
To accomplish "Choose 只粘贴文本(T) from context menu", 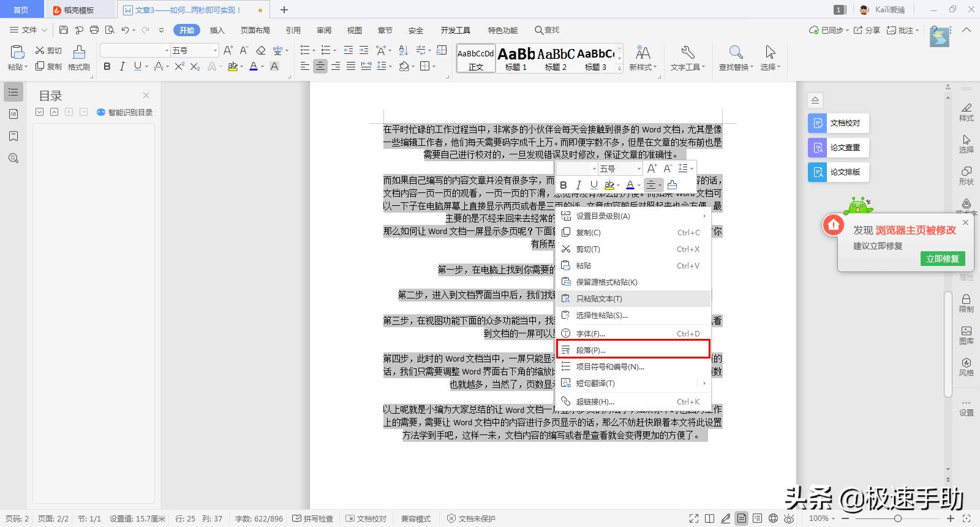I will (x=633, y=298).
